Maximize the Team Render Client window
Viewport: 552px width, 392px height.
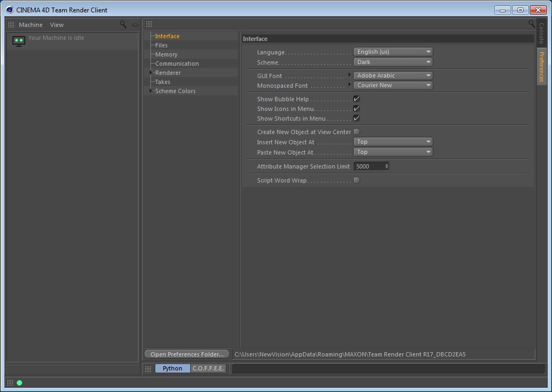tap(520, 10)
